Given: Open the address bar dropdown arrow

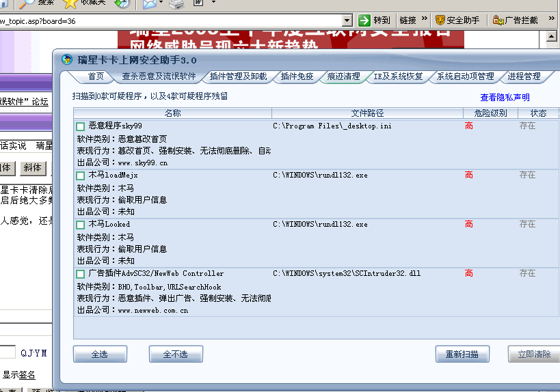Looking at the screenshot, I should point(347,20).
